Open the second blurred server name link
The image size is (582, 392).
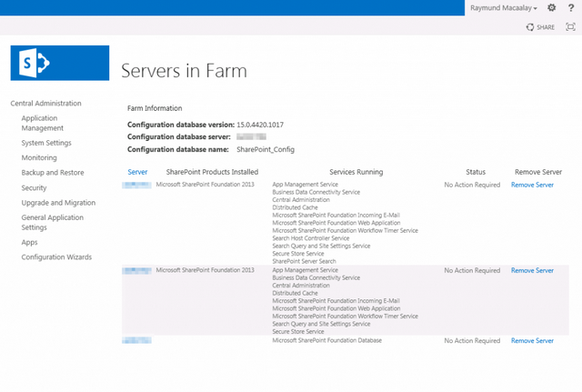136,271
